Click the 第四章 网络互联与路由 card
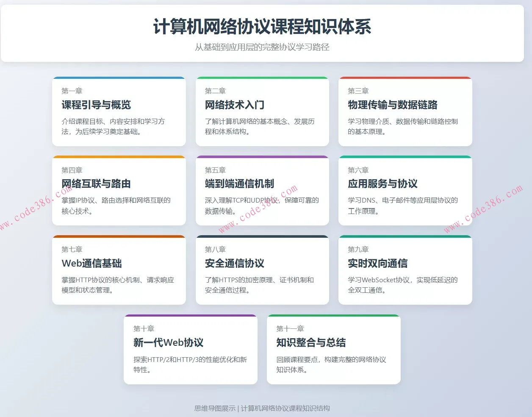Screen dimensions: 532x417 click(x=119, y=191)
